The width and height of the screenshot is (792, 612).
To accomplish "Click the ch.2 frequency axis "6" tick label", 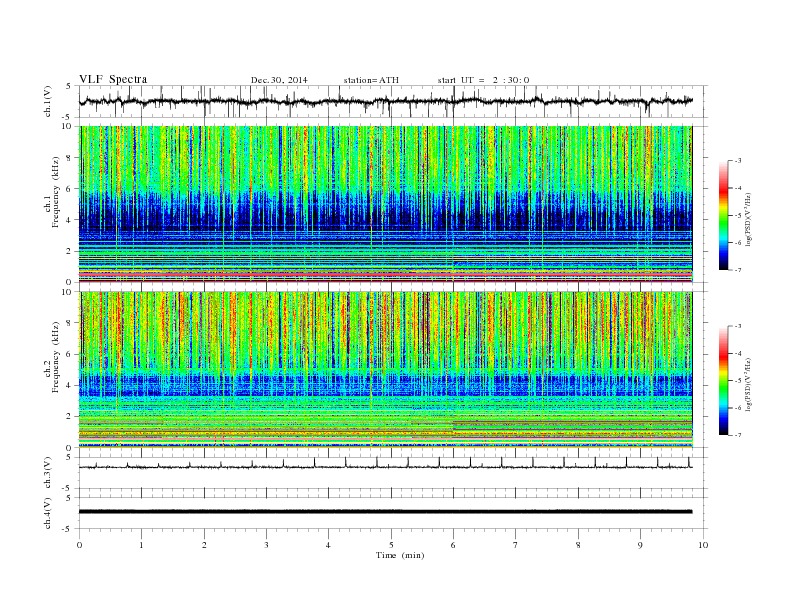I will 69,354.
